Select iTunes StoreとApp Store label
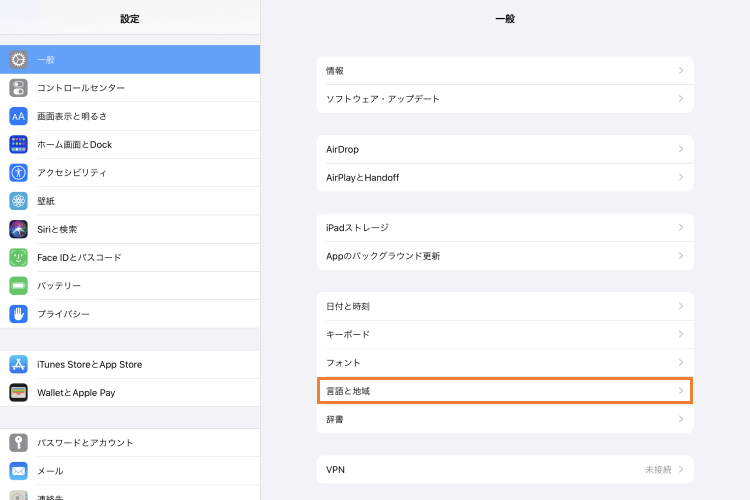Image resolution: width=750 pixels, height=500 pixels. click(89, 365)
